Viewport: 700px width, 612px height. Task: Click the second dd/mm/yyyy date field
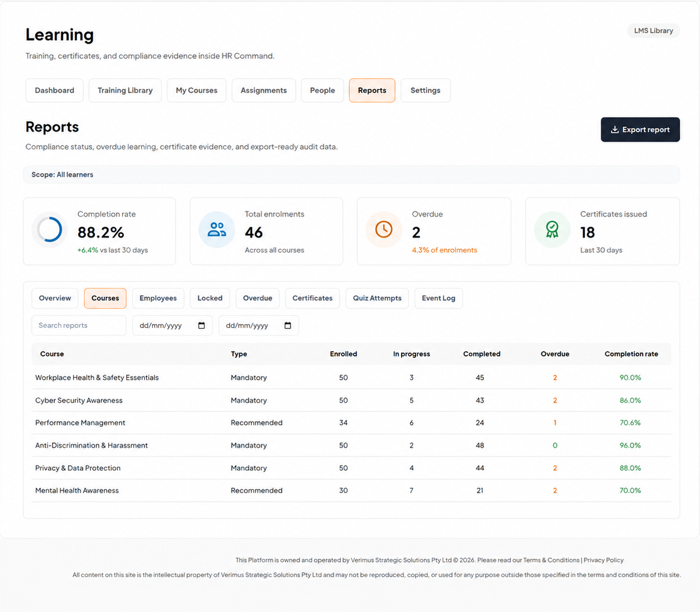pyautogui.click(x=259, y=325)
